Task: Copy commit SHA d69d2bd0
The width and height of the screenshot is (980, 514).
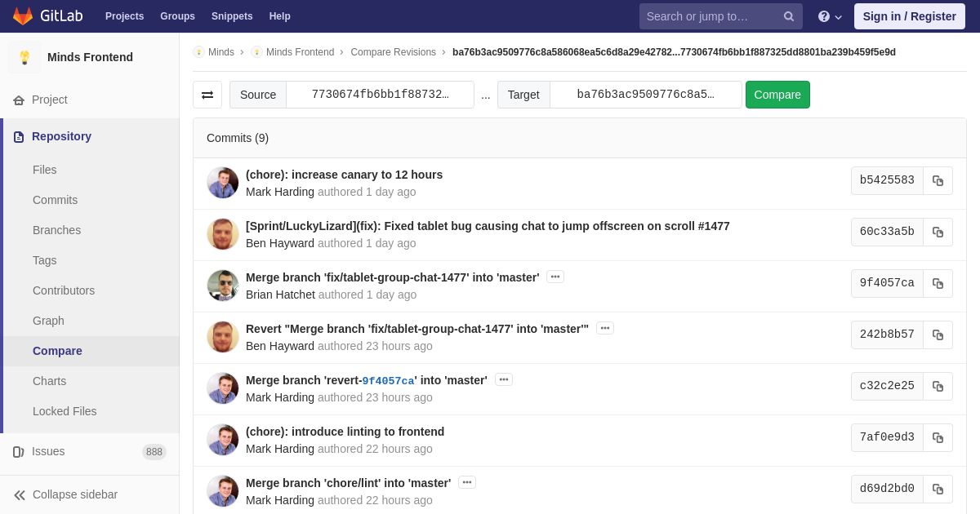Action: pyautogui.click(x=938, y=490)
